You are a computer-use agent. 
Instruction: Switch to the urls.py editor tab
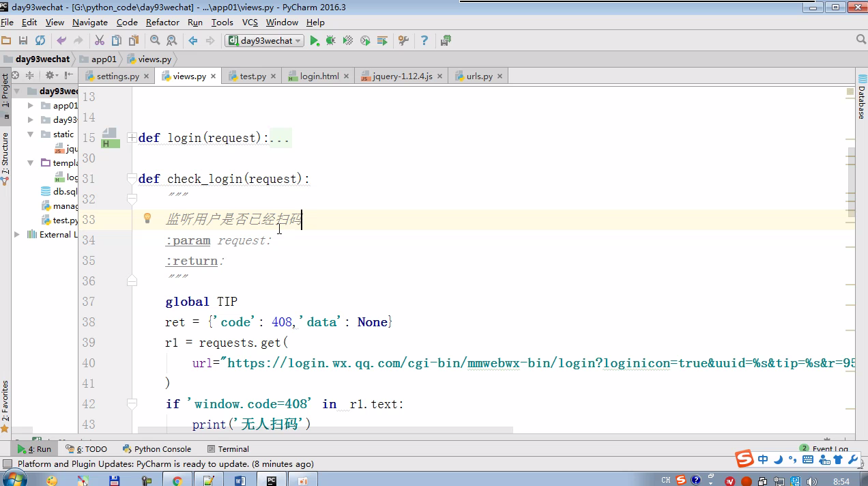pos(479,76)
